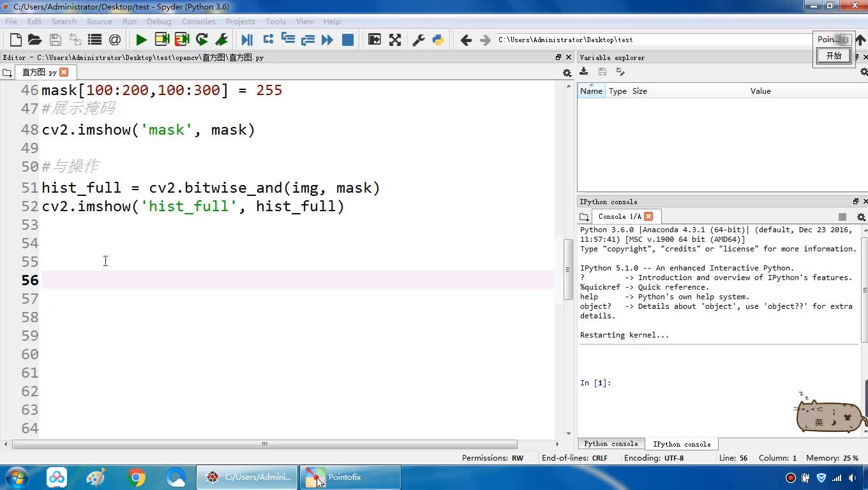Open the editor options gear dropdown

[x=567, y=73]
